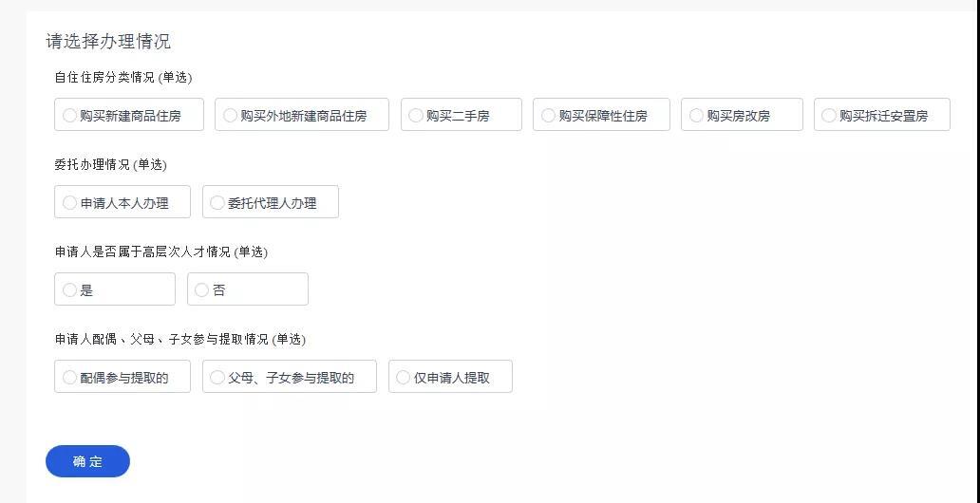Click the radio circle beside 购买二手房
The width and height of the screenshot is (980, 503).
[x=416, y=116]
